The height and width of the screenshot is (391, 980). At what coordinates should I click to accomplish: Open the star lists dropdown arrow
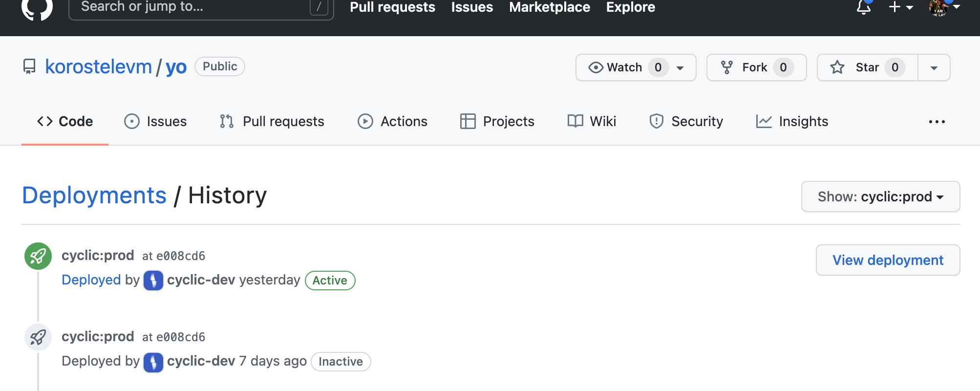pyautogui.click(x=934, y=67)
